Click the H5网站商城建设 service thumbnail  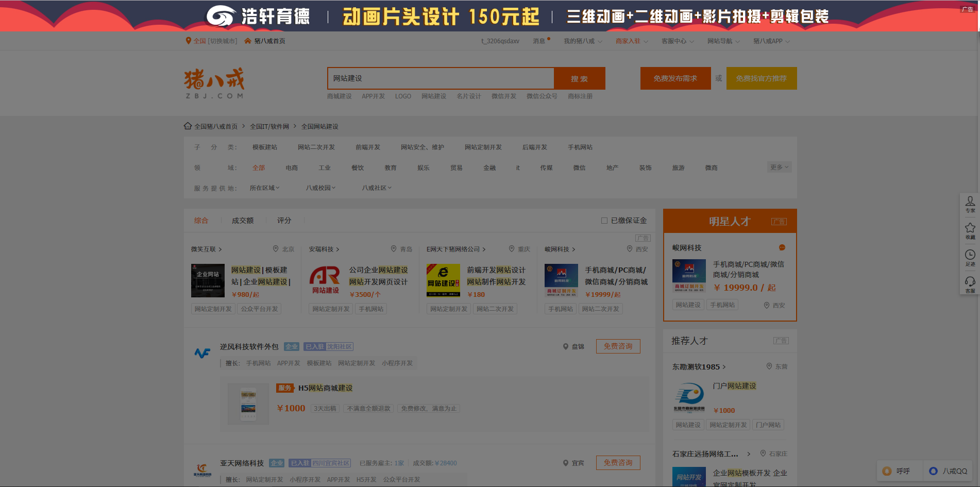[248, 404]
